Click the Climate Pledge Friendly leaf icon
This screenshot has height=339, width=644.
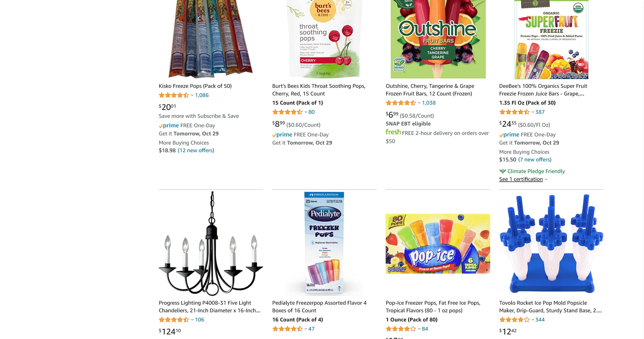pos(502,171)
